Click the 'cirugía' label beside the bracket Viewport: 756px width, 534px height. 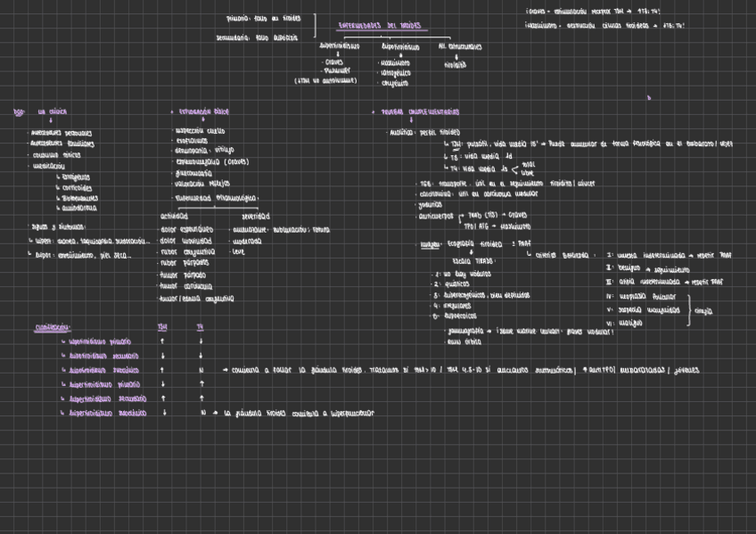point(703,311)
